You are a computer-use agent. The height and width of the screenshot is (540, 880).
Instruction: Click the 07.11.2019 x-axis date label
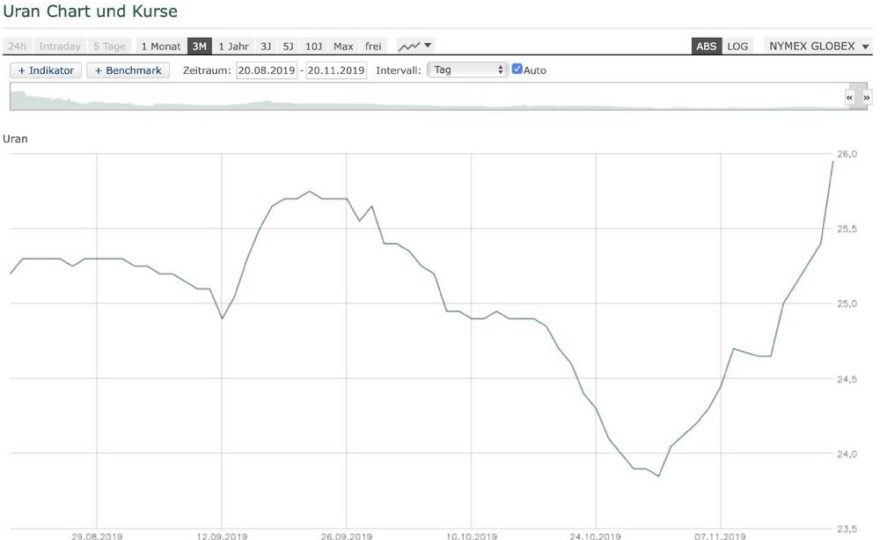pyautogui.click(x=720, y=536)
